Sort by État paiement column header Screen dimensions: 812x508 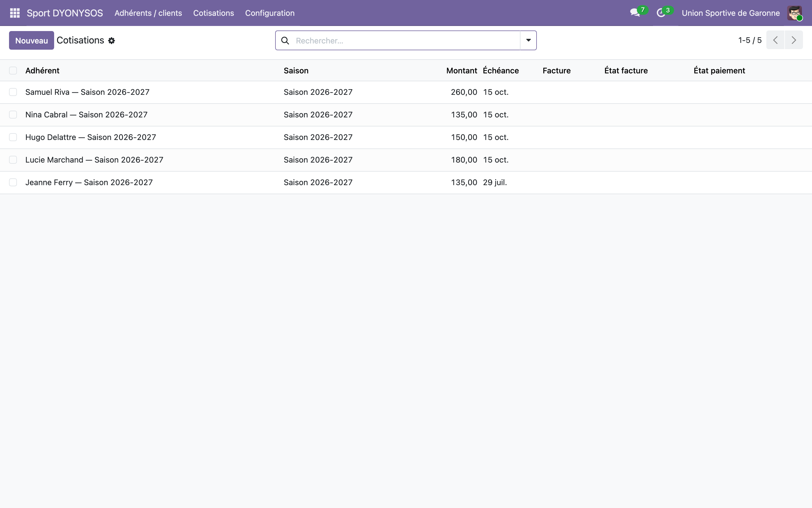point(719,71)
